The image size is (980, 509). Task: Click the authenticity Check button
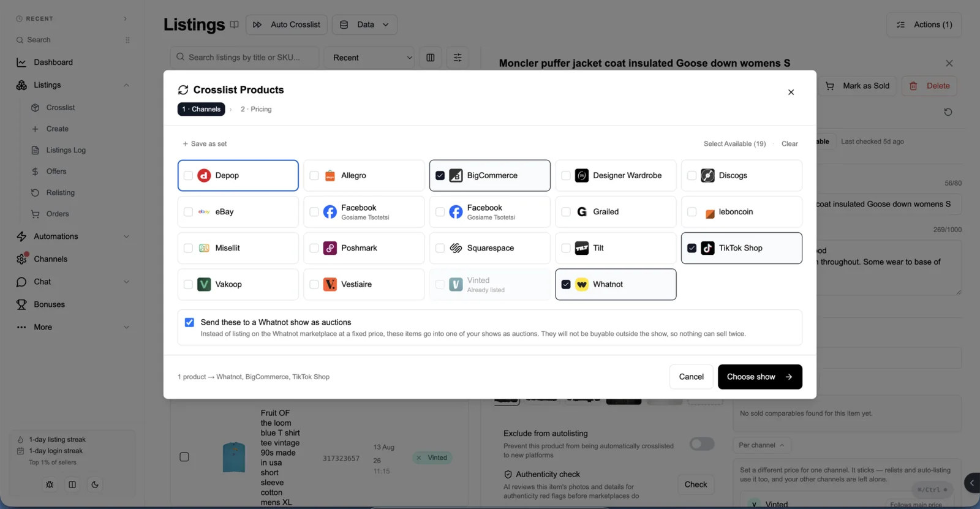pos(696,484)
